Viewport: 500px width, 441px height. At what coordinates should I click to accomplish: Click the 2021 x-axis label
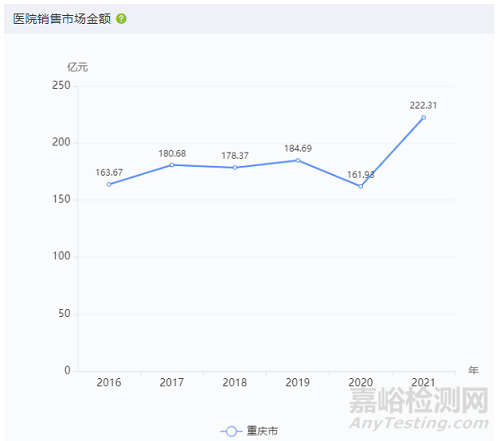point(423,382)
